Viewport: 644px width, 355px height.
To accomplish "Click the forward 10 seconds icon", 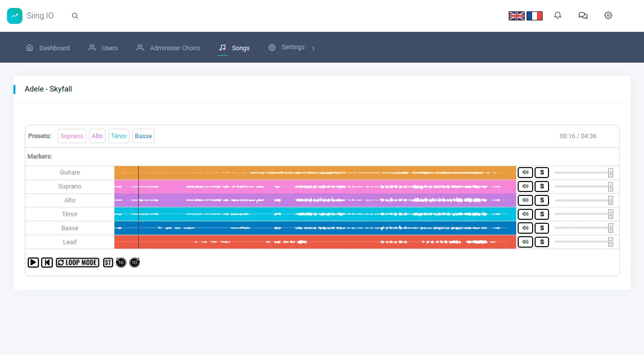I will click(x=134, y=263).
